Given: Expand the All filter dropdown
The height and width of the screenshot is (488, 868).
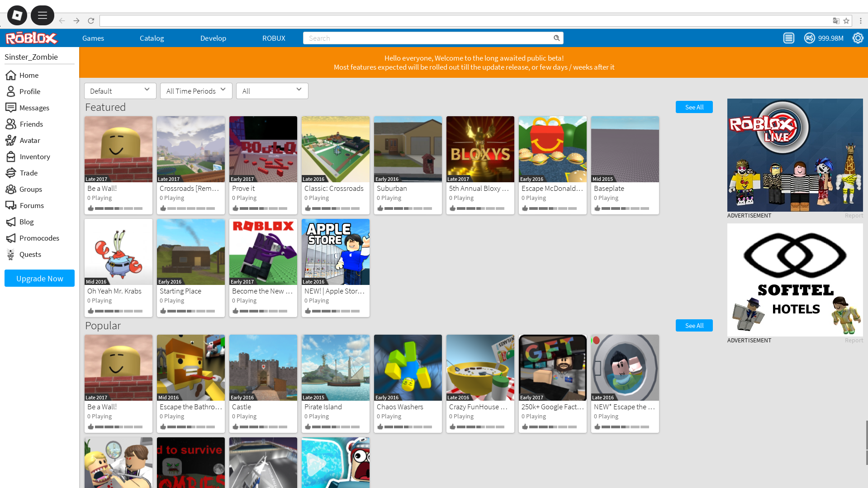Looking at the screenshot, I should pos(272,91).
